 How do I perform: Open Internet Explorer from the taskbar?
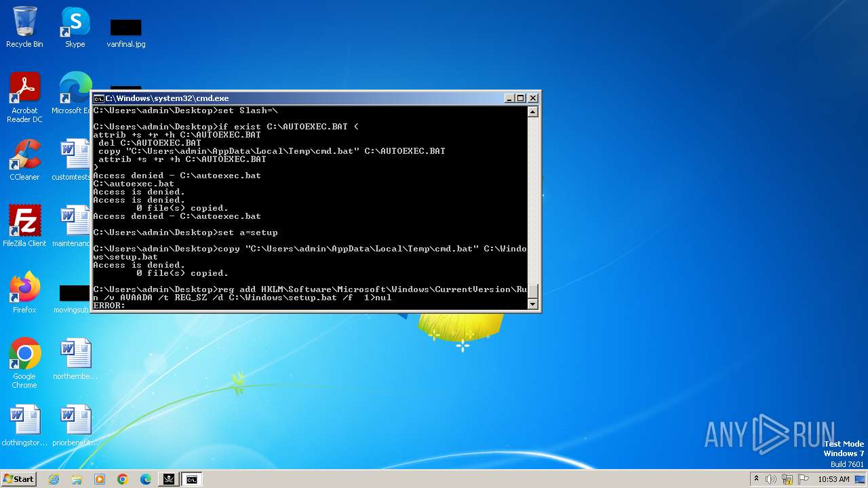point(54,479)
